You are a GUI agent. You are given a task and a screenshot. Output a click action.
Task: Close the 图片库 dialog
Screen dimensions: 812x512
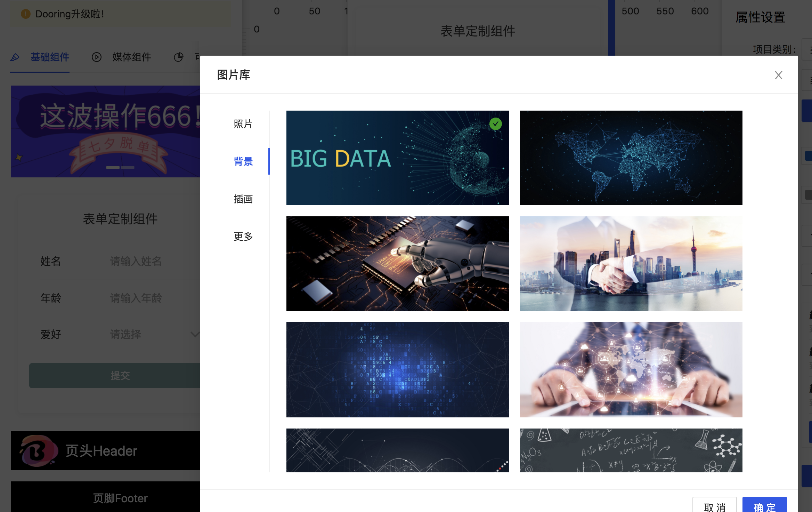pyautogui.click(x=778, y=75)
